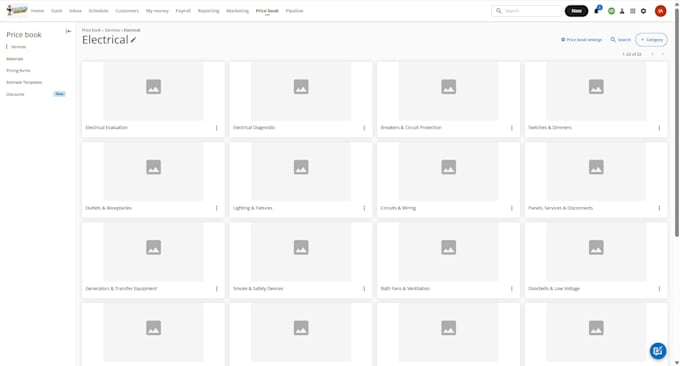Open options menu for Switches & Dimmers
This screenshot has width=680, height=366.
pyautogui.click(x=659, y=128)
